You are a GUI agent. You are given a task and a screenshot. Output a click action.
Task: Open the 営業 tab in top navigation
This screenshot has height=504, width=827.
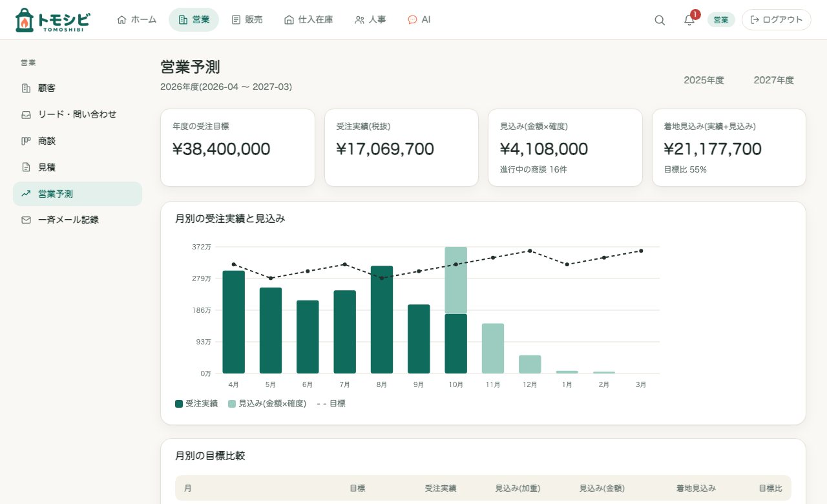[194, 20]
